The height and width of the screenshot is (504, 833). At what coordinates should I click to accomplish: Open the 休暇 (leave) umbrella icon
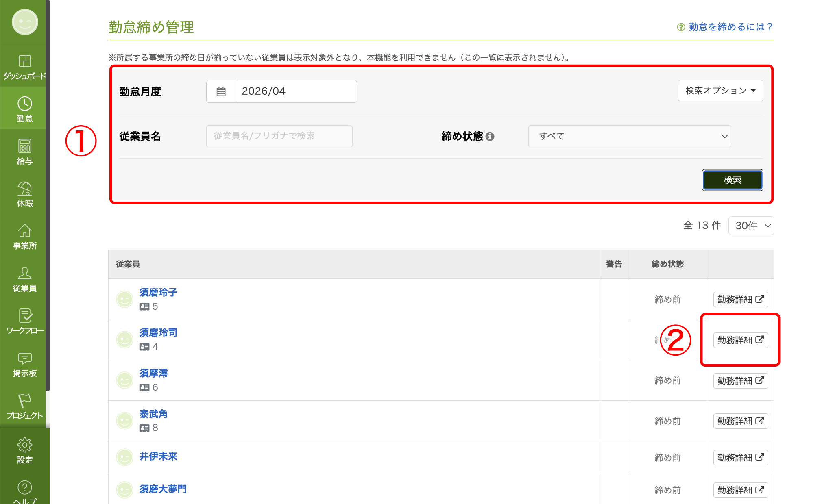coord(24,189)
